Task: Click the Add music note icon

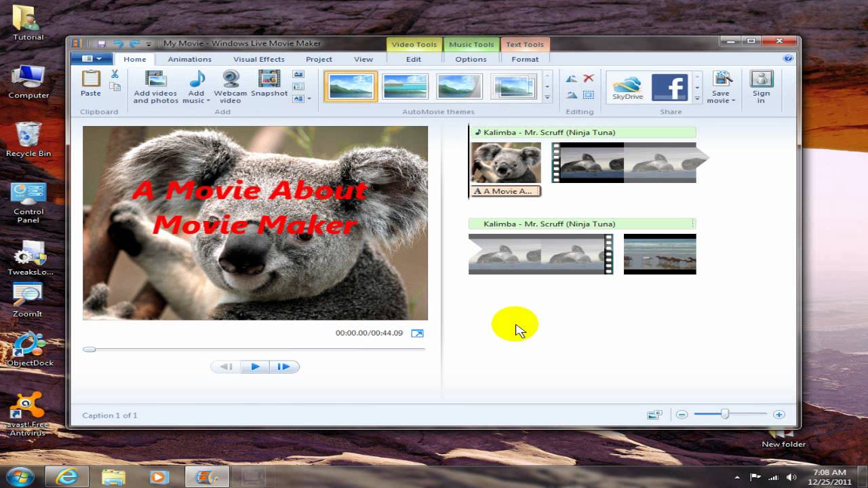Action: (x=197, y=80)
